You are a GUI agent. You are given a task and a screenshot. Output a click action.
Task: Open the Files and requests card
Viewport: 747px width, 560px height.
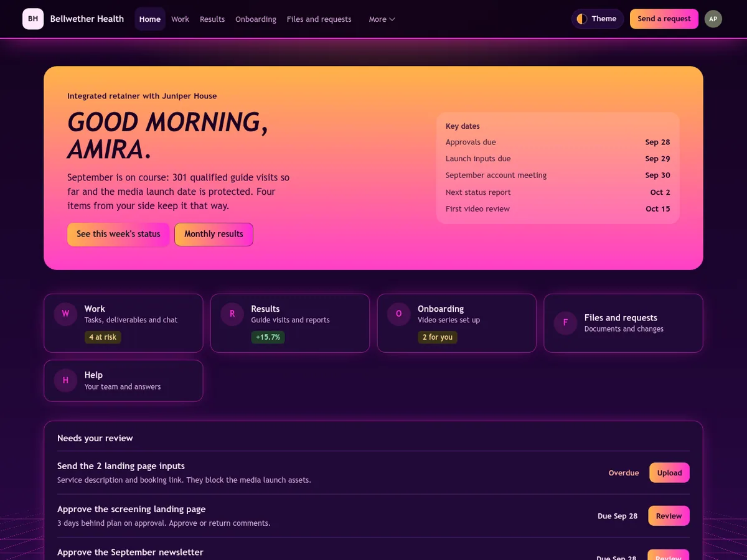(623, 323)
